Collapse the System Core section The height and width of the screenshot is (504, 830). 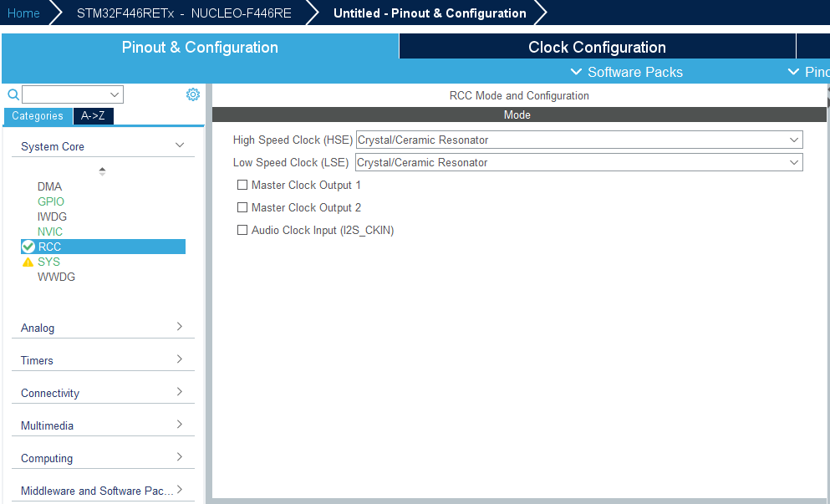click(x=179, y=145)
